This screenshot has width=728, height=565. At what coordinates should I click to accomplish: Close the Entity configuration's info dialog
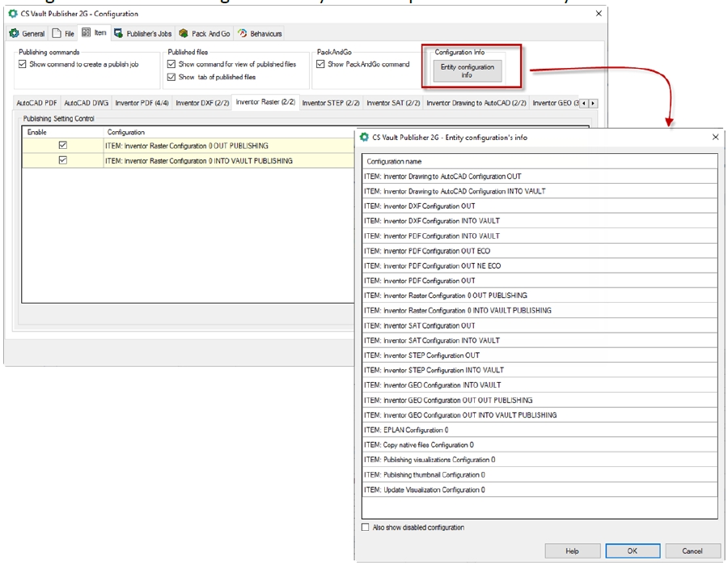714,138
